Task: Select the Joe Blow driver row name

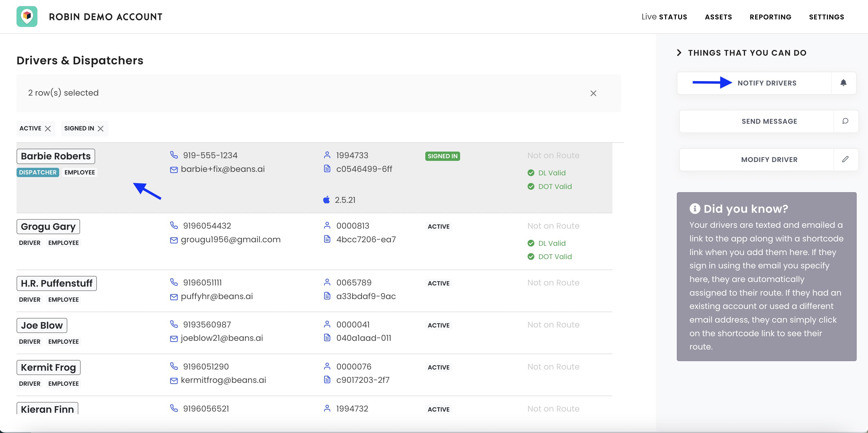Action: (x=42, y=325)
